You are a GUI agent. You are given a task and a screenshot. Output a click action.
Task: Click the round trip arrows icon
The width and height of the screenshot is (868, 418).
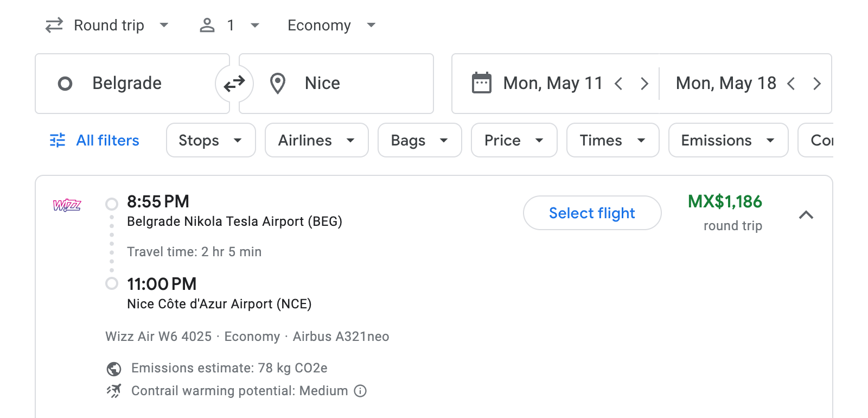53,25
